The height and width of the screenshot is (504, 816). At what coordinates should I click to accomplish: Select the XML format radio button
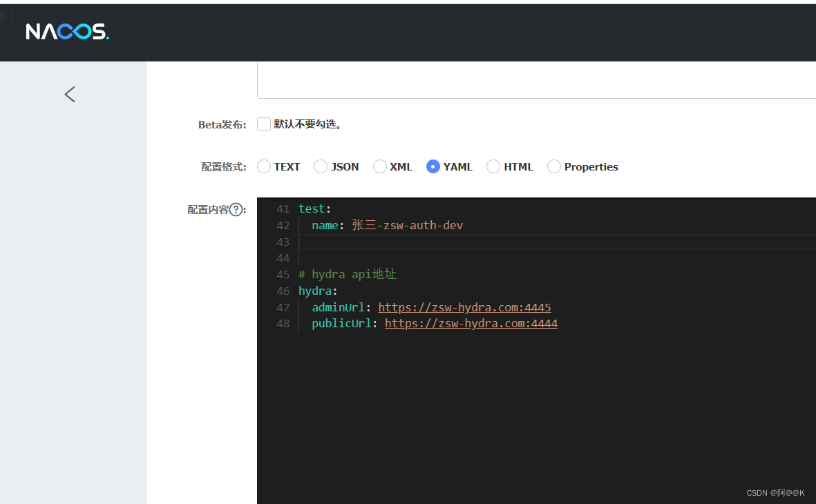tap(380, 166)
